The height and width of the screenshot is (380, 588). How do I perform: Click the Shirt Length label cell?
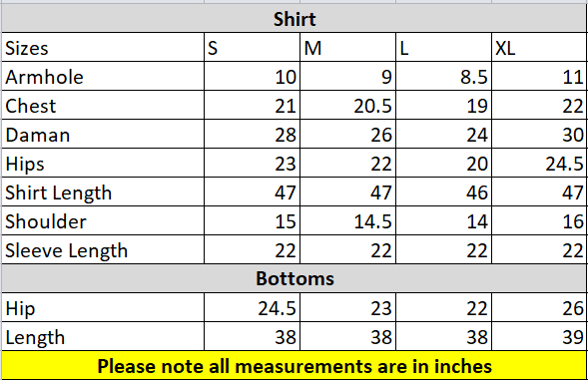(x=103, y=191)
